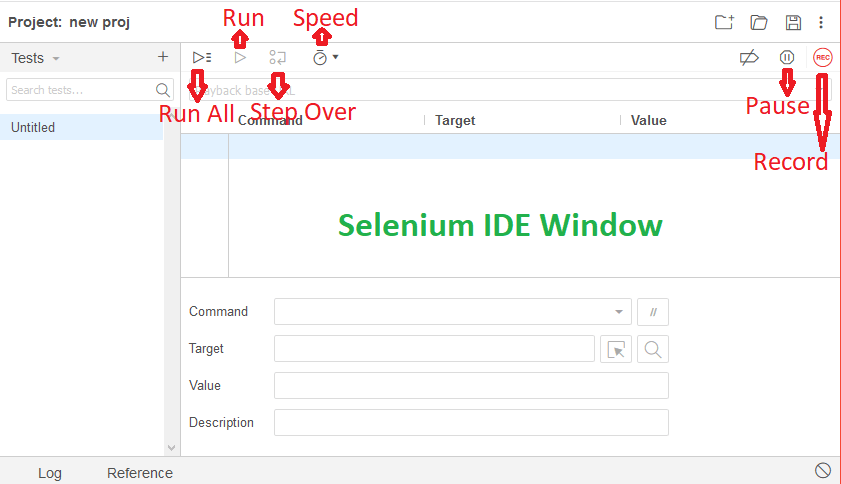Select the Untitled test

point(82,127)
